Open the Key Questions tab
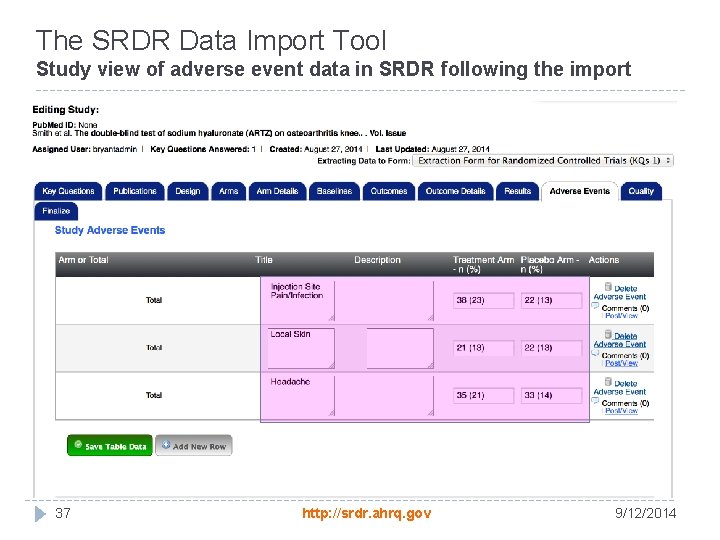The height and width of the screenshot is (540, 720). pos(68,191)
